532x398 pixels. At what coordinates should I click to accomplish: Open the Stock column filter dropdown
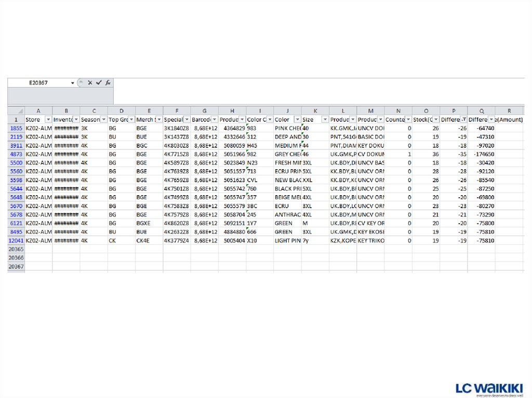[435, 120]
